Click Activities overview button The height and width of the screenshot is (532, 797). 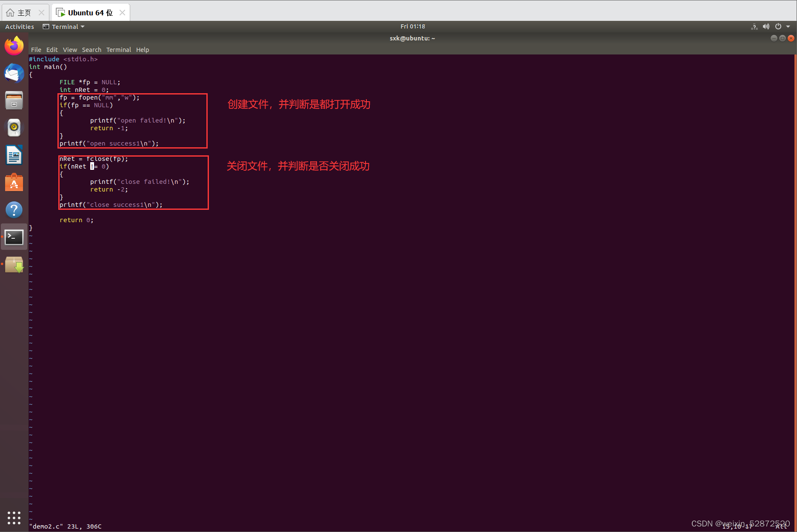click(20, 26)
